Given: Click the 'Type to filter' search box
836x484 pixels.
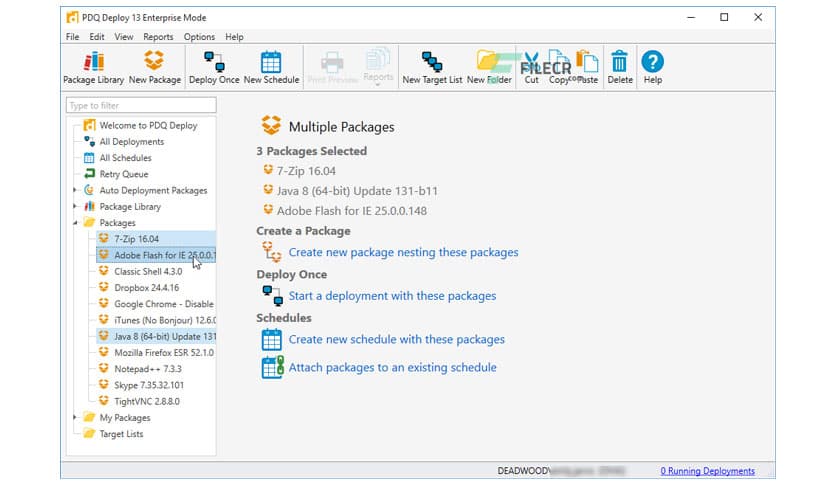Looking at the screenshot, I should pyautogui.click(x=140, y=105).
